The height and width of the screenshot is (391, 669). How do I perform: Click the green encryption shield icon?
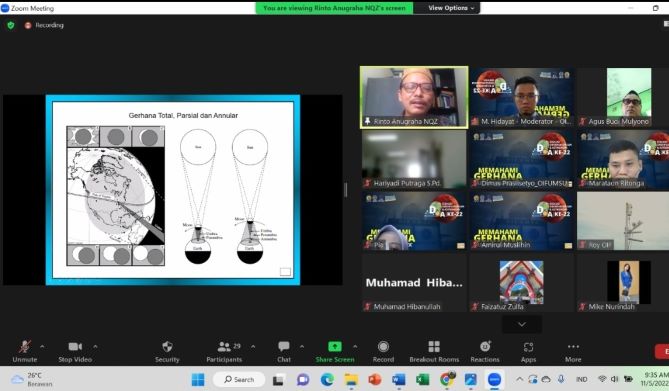point(11,25)
